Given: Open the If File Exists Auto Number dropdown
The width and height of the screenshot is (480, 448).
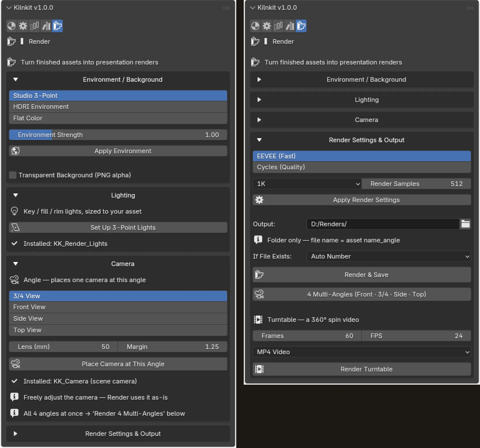Looking at the screenshot, I should [x=389, y=256].
